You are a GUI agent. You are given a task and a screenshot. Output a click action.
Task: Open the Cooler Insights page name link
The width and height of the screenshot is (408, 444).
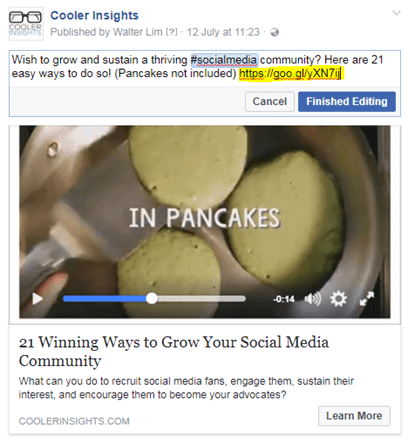(x=94, y=15)
